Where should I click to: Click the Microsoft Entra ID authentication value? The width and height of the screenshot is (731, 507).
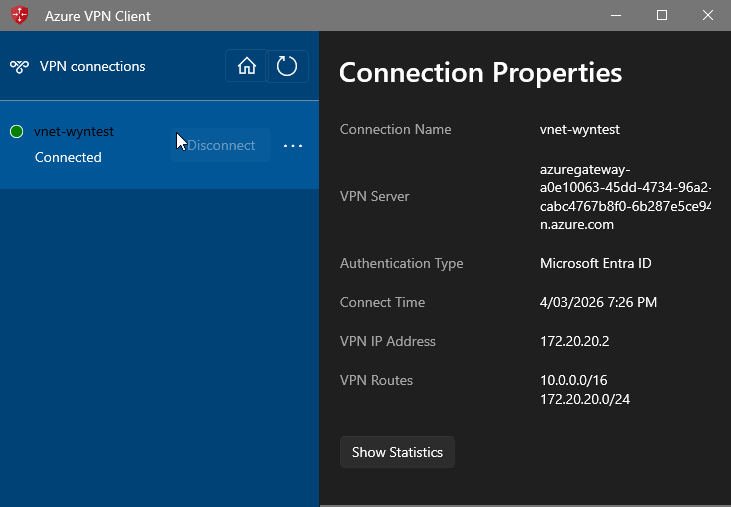point(594,264)
